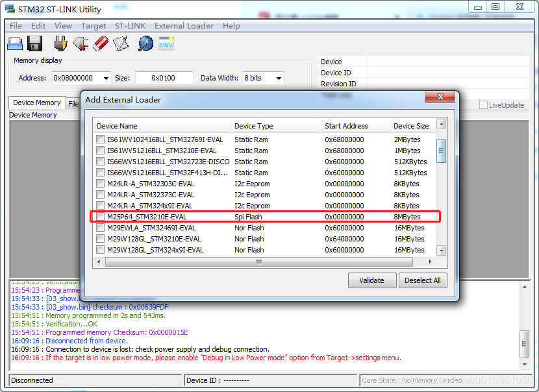
Task: Click the Size input field
Action: [x=164, y=78]
